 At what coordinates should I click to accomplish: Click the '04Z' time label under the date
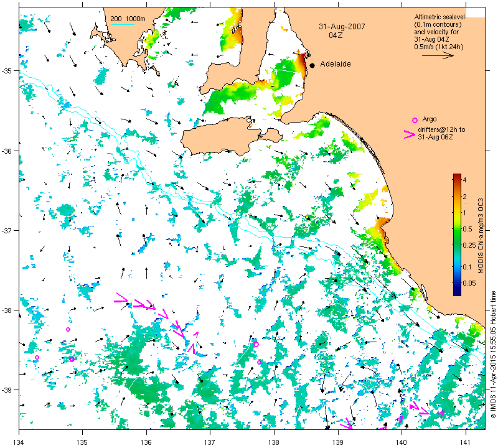336,35
